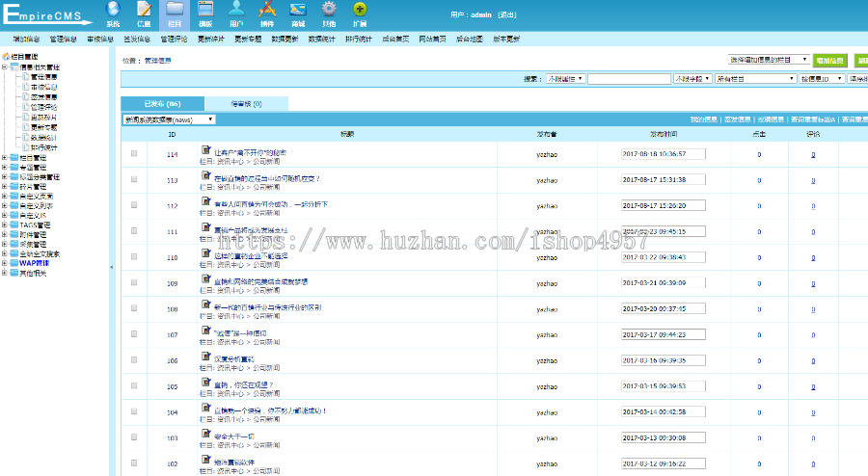
Task: Open the comment count link in row 114
Action: coord(813,155)
